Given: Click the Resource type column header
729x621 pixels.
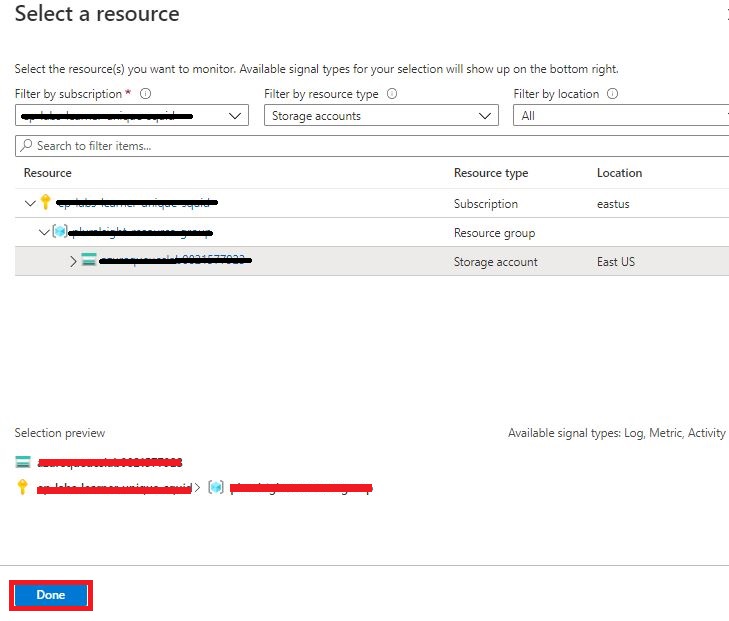Looking at the screenshot, I should tap(490, 173).
